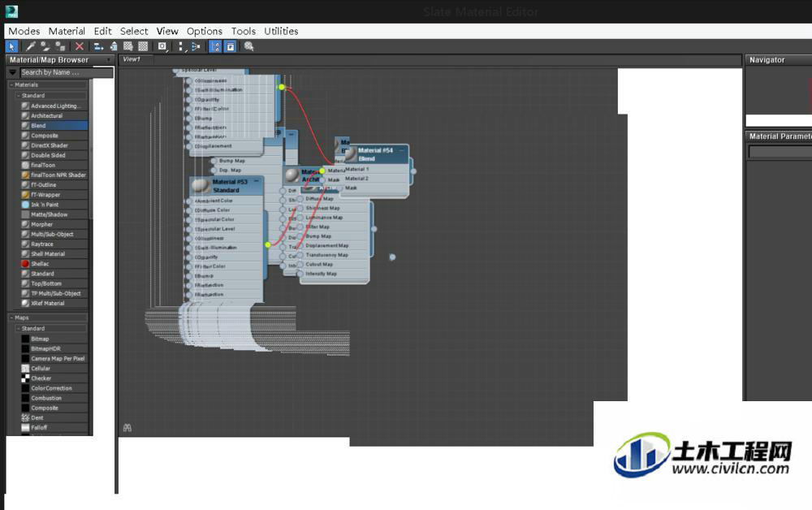Select Top/Bottom material entry

coord(54,283)
